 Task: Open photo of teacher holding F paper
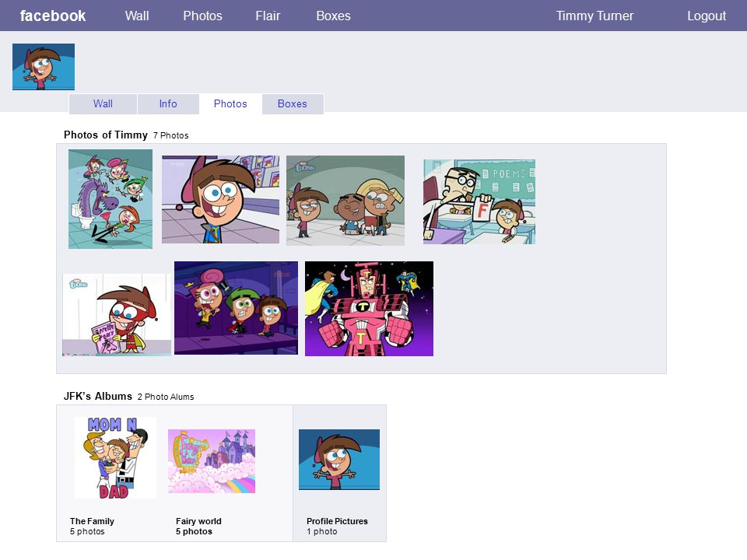pyautogui.click(x=479, y=202)
